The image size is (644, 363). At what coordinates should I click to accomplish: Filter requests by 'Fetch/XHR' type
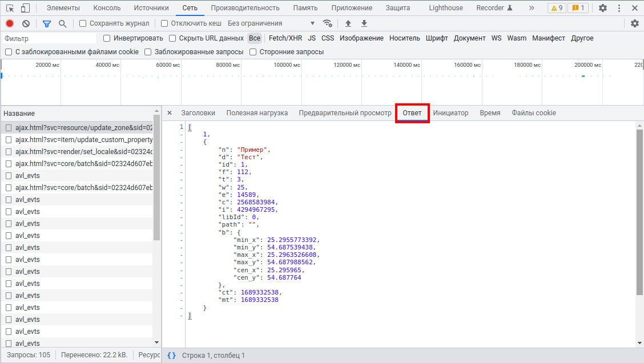pyautogui.click(x=285, y=38)
